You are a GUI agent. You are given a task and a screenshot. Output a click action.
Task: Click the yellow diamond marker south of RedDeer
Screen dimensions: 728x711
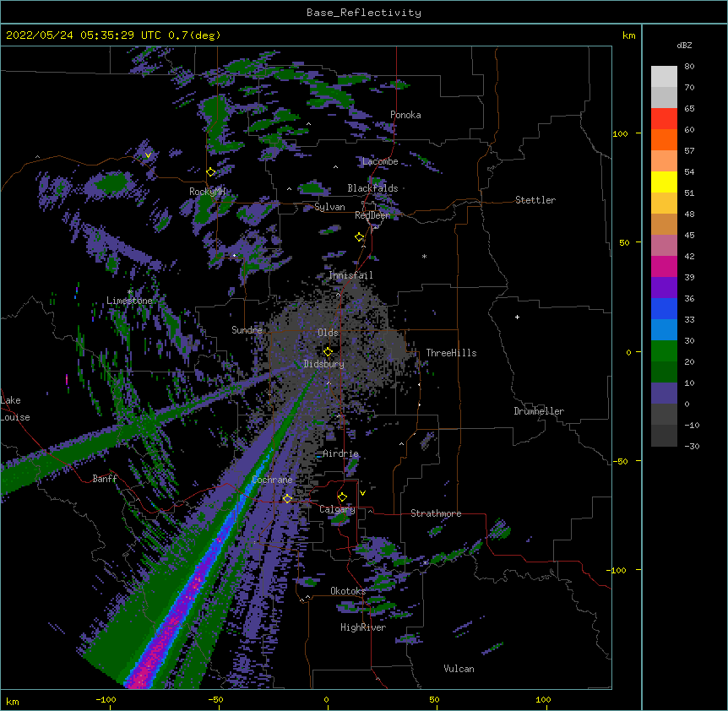pos(360,237)
